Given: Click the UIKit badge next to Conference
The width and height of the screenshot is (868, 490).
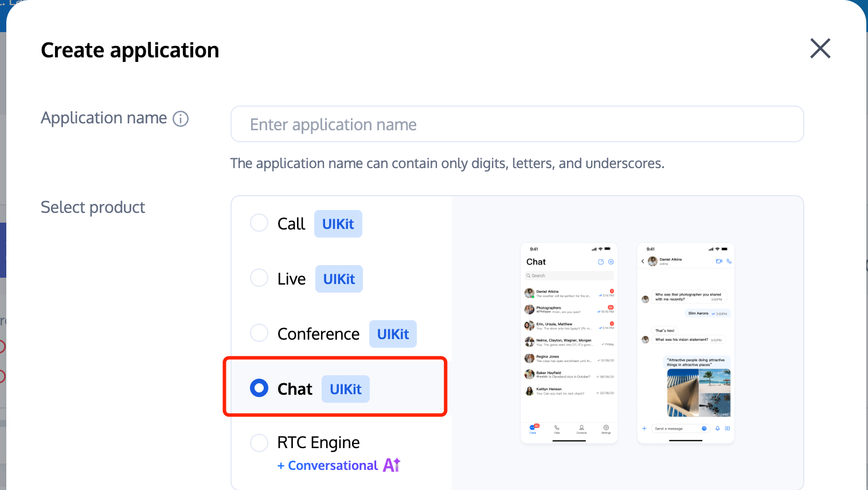Looking at the screenshot, I should pyautogui.click(x=393, y=334).
